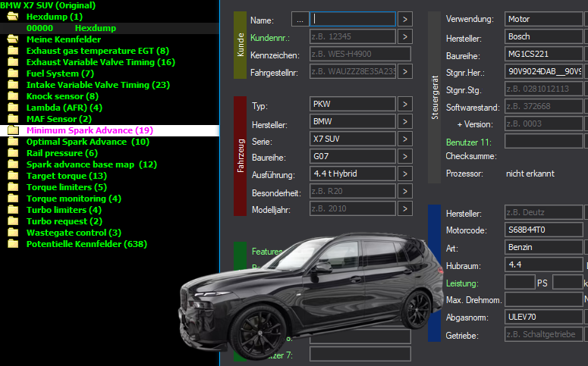Focus the Stgnr.Stg. input field
This screenshot has height=366, width=588.
(544, 89)
